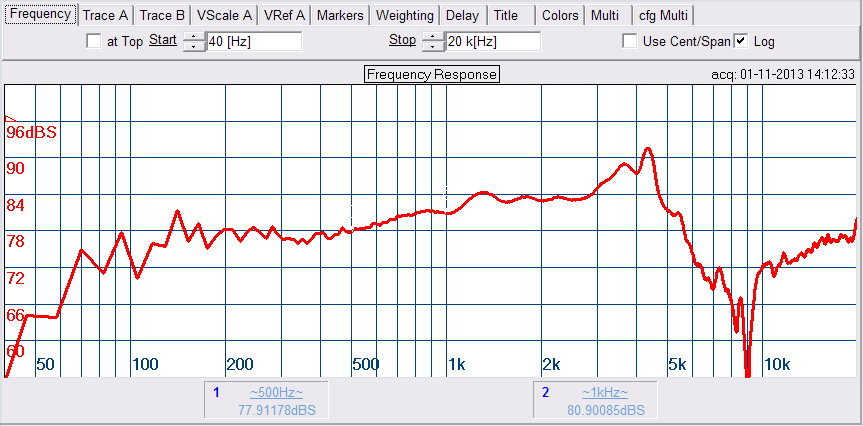
Task: Click the Stop frequency spinner arrows
Action: pyautogui.click(x=432, y=41)
